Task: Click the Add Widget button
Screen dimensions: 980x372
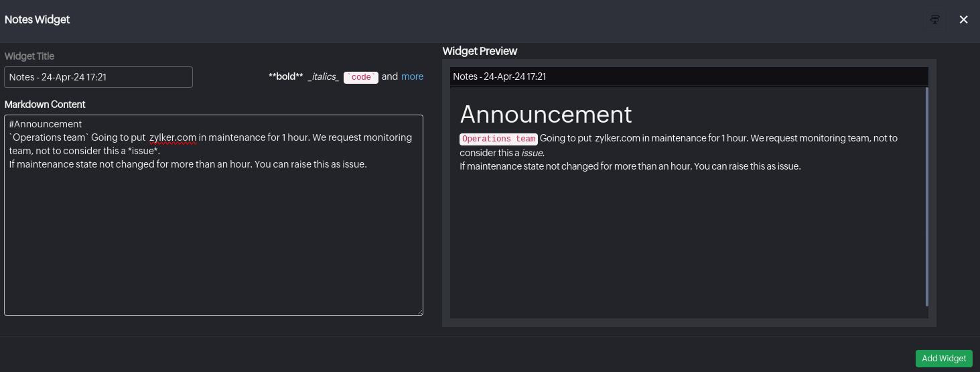Action: 944,359
